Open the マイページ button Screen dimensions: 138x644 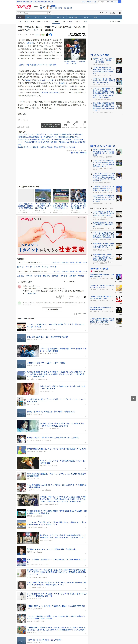[x=103, y=13]
